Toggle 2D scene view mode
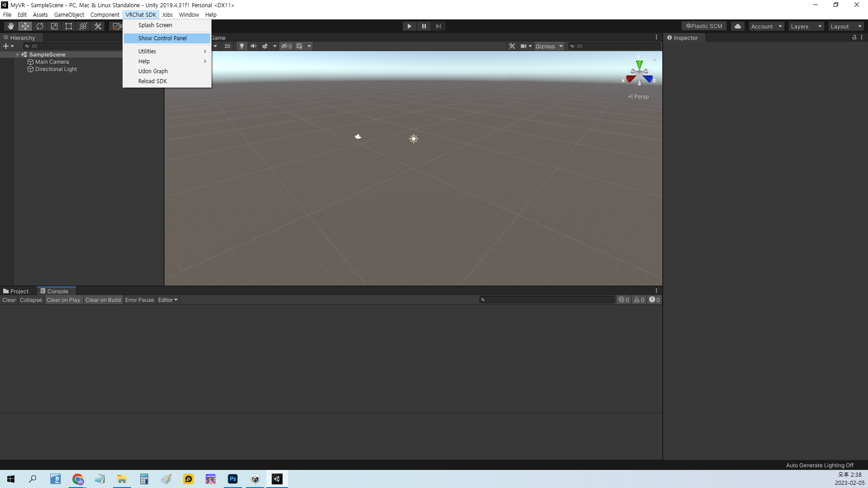 tap(227, 46)
